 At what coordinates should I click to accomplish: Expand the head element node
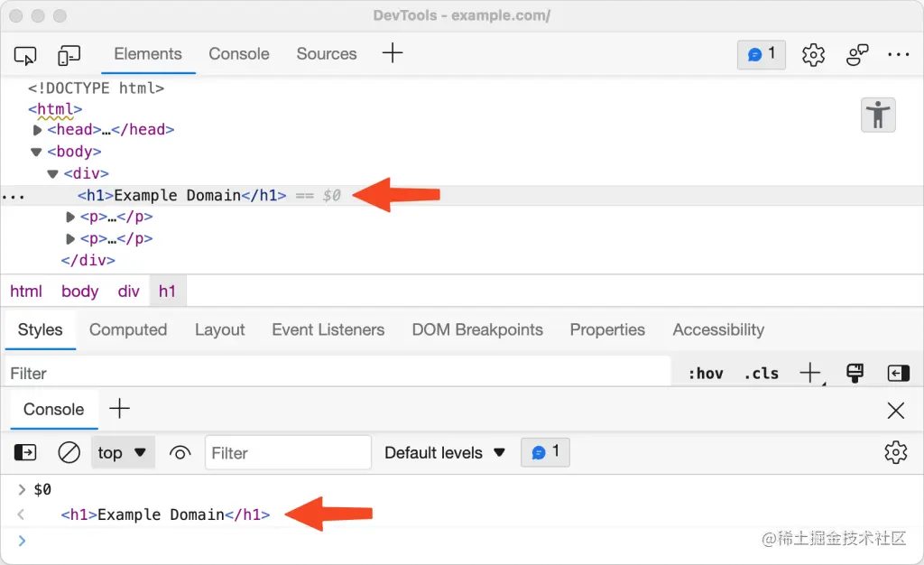pos(37,130)
